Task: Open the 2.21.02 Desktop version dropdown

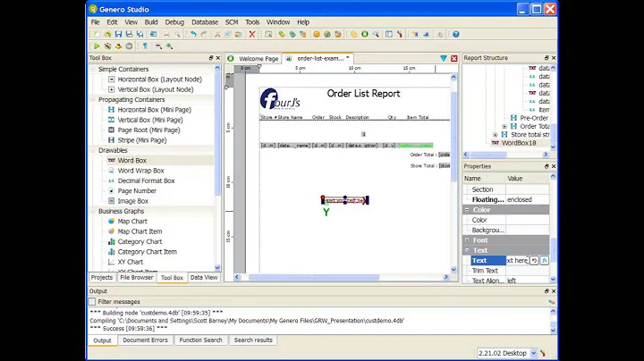Action: [533, 353]
